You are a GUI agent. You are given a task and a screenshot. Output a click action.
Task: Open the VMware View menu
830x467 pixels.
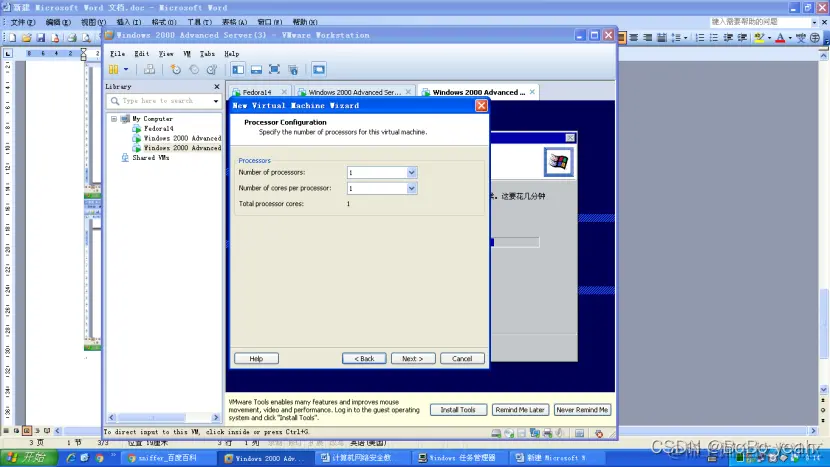pyautogui.click(x=166, y=53)
